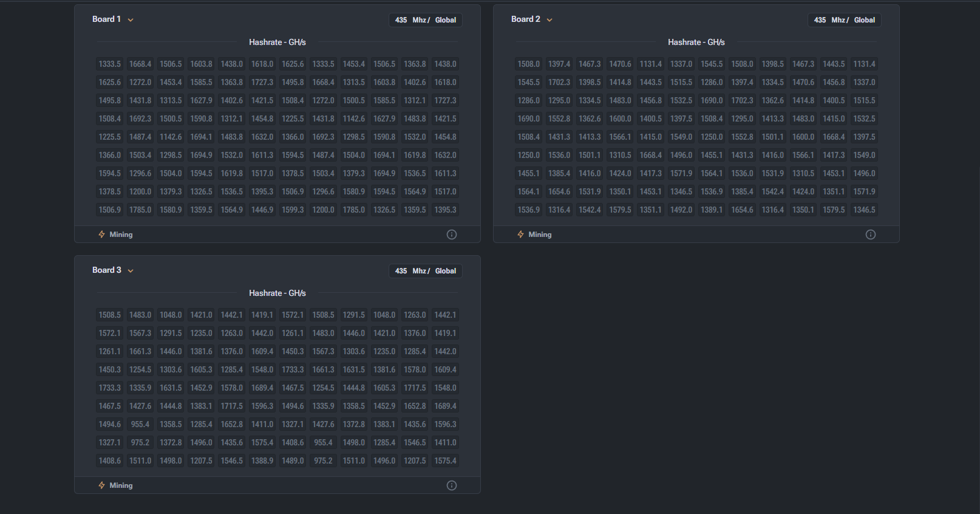
Task: Click chip value 1599.3 on Board 1
Action: 293,210
